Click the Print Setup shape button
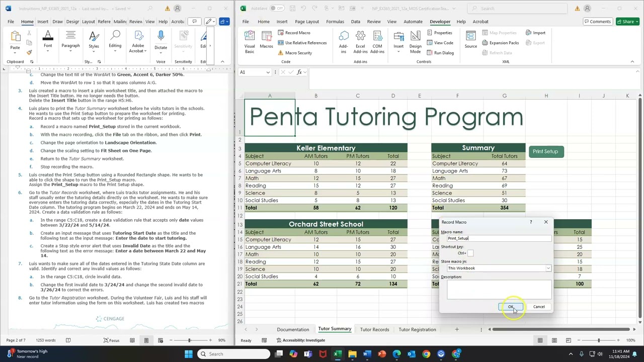The height and width of the screenshot is (362, 644). [x=545, y=151]
